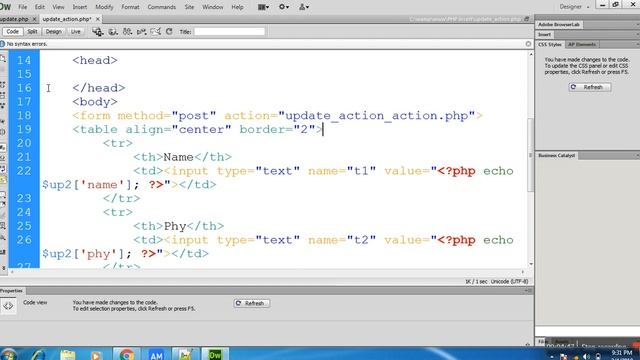Open the Site management person-icon dropdown
Image resolution: width=640 pixels, height=360 pixels.
pos(304,7)
